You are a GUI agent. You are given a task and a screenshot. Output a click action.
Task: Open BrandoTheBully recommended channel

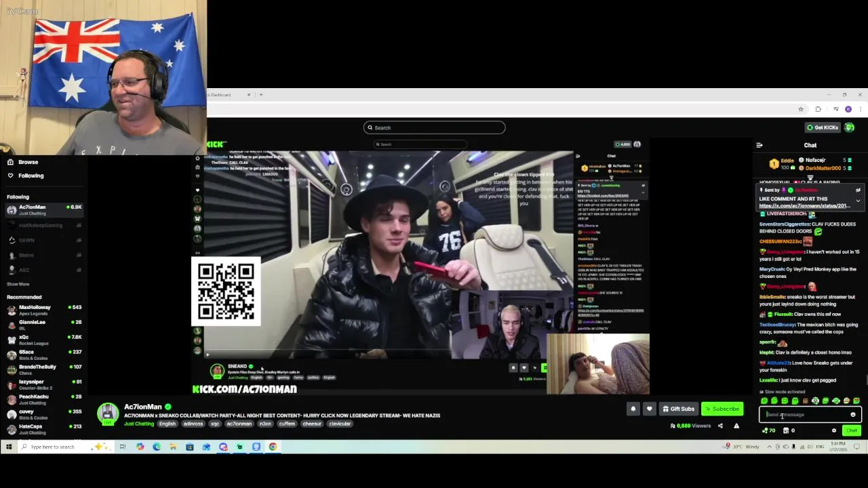(44, 370)
